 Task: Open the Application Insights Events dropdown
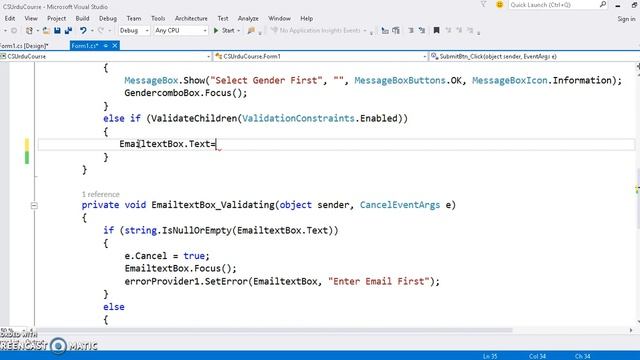point(364,31)
